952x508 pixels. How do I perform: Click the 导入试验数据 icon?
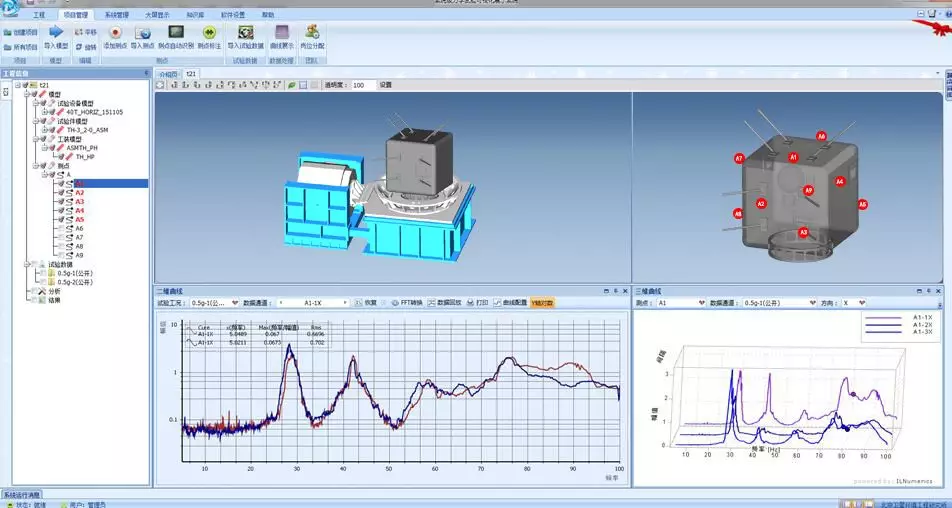(245, 32)
